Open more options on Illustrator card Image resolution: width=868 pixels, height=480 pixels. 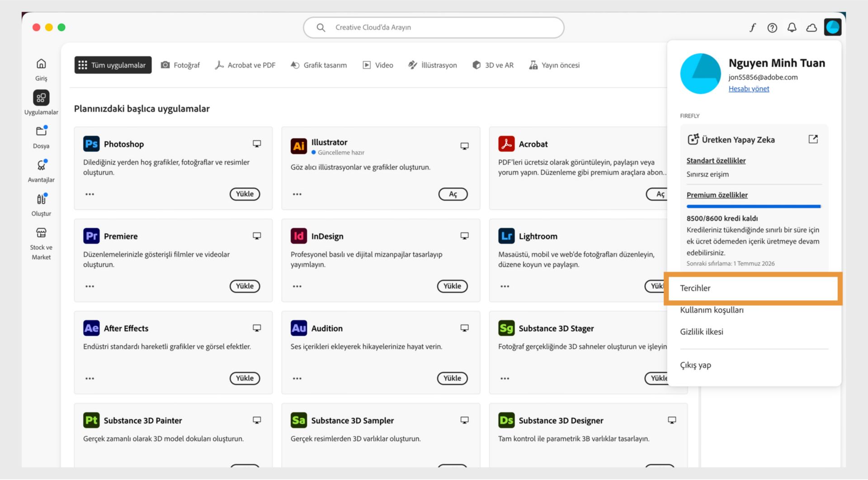(297, 194)
